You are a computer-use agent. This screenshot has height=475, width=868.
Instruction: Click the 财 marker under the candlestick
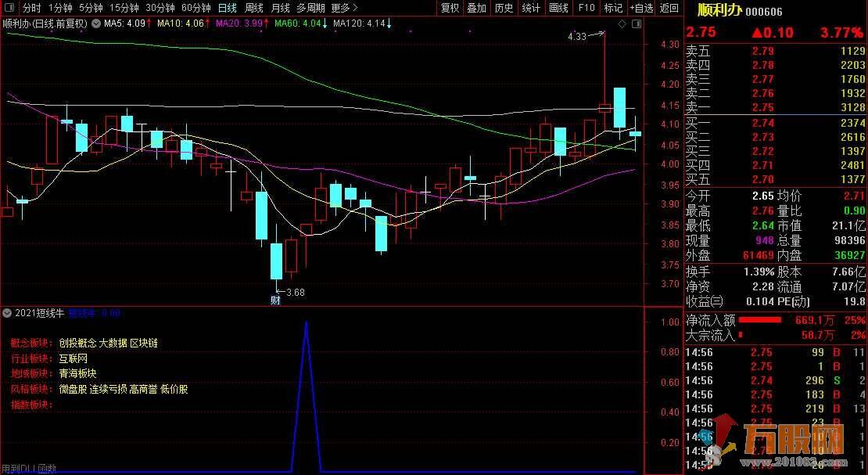pyautogui.click(x=275, y=300)
